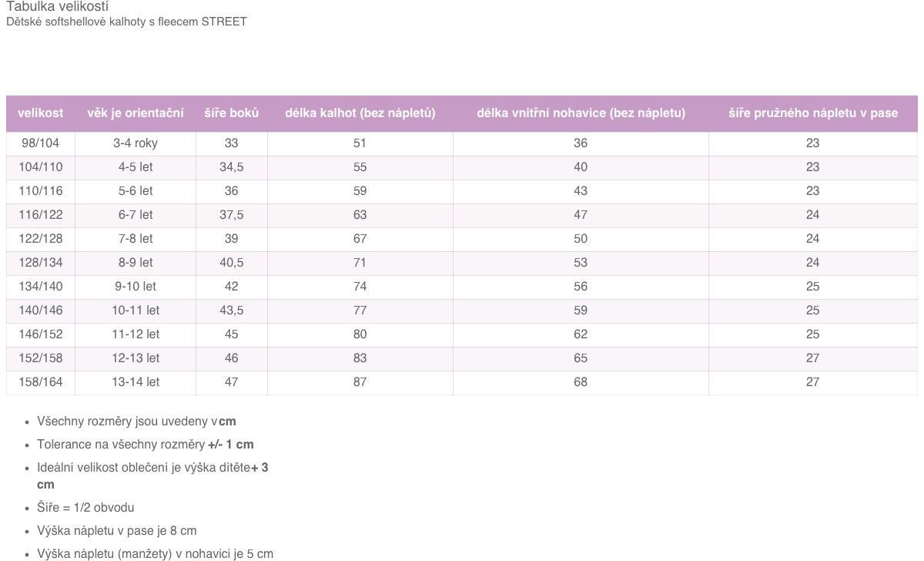Select the 158/164 size cell

[41, 382]
